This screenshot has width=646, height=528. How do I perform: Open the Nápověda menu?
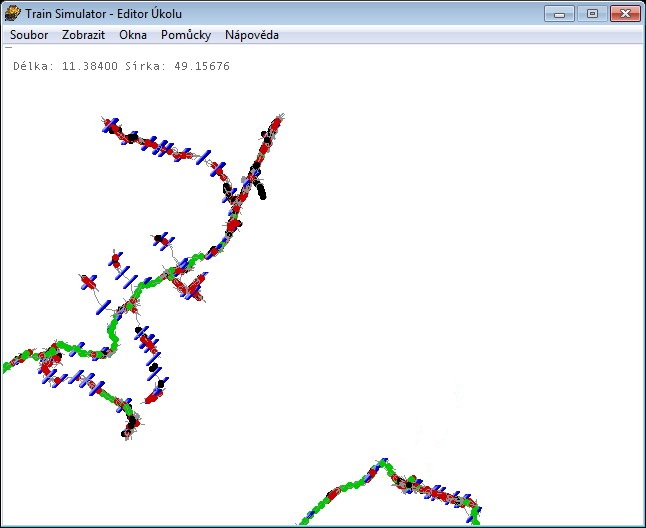pos(252,35)
